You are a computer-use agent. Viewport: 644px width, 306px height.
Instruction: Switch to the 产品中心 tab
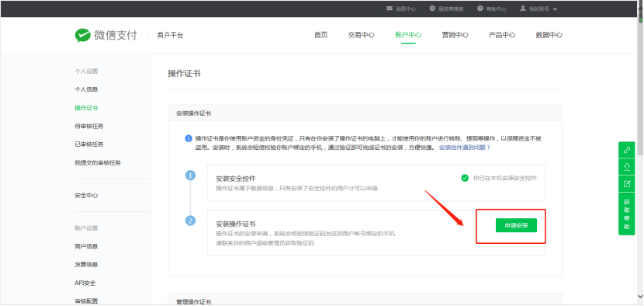502,35
